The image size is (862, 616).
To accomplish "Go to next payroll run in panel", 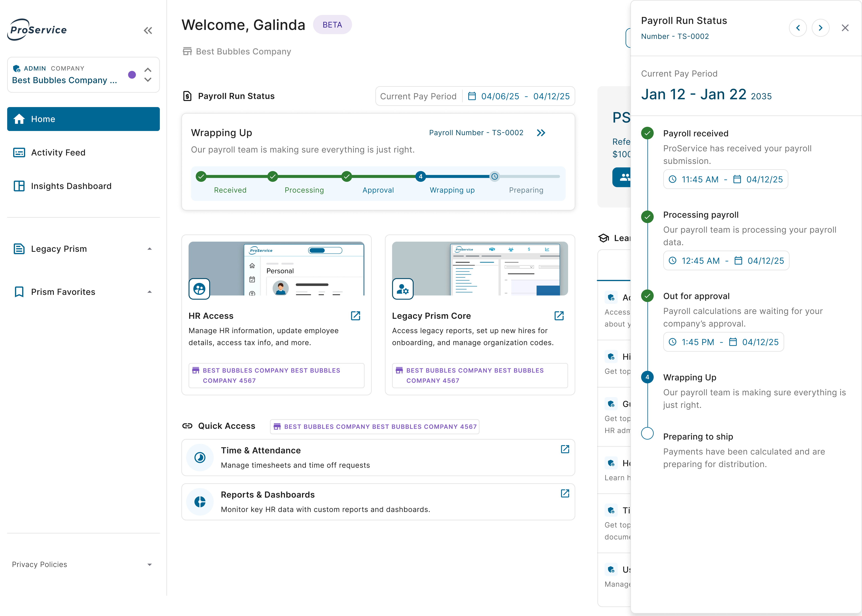I will (820, 28).
